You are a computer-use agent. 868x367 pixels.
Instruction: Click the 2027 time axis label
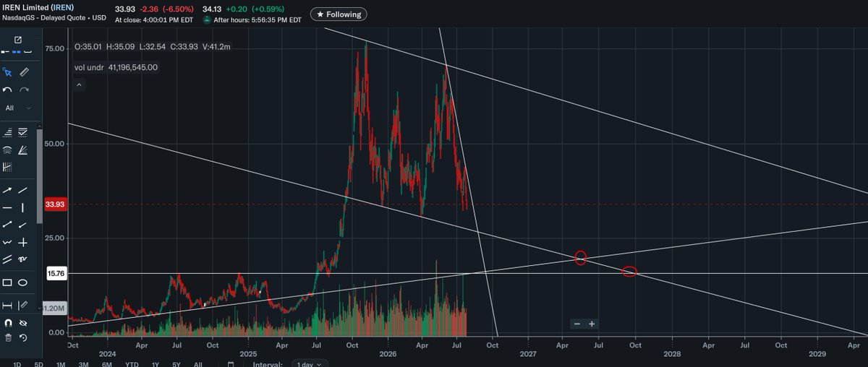point(527,354)
